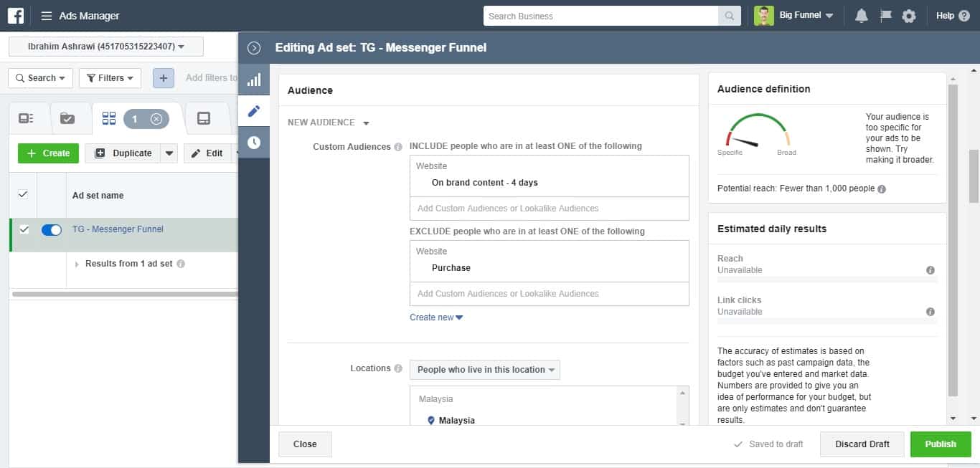Click the Big Funnel profile avatar
Image resolution: width=980 pixels, height=468 pixels.
[x=764, y=16]
